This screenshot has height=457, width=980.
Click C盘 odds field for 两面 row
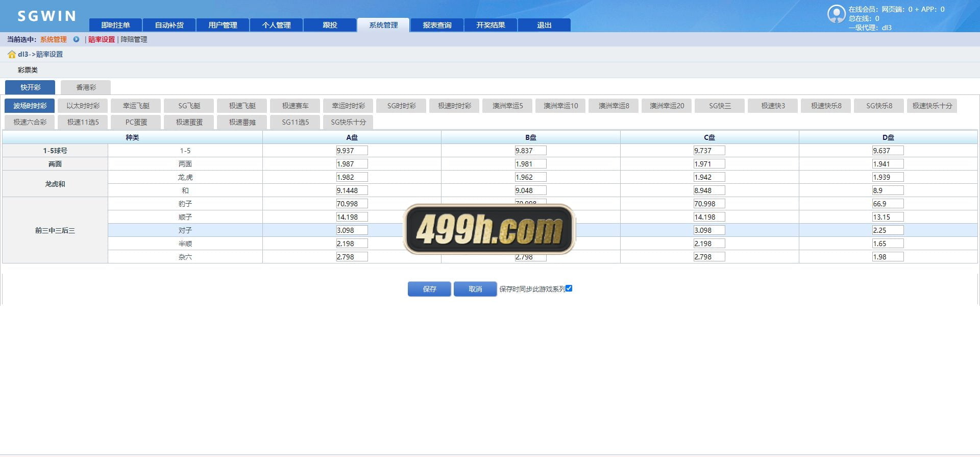coord(709,164)
